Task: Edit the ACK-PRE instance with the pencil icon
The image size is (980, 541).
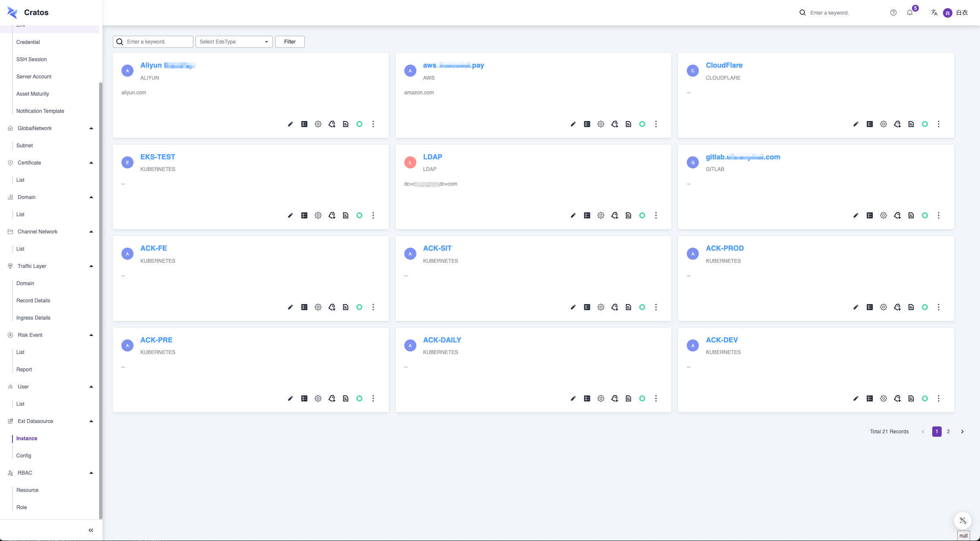Action: (x=290, y=398)
